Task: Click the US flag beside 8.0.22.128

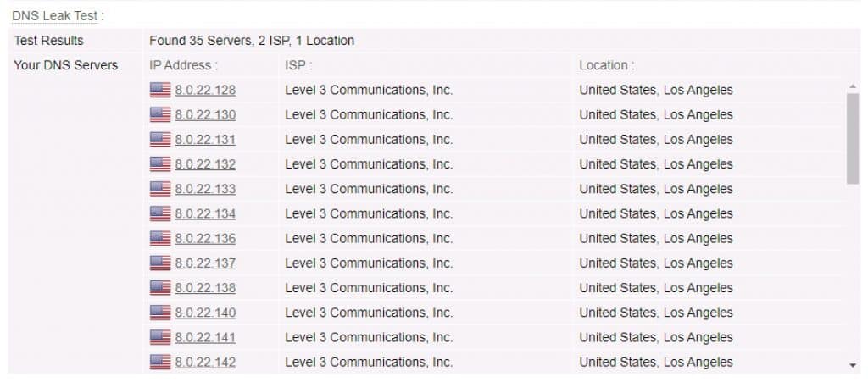Action: (160, 90)
